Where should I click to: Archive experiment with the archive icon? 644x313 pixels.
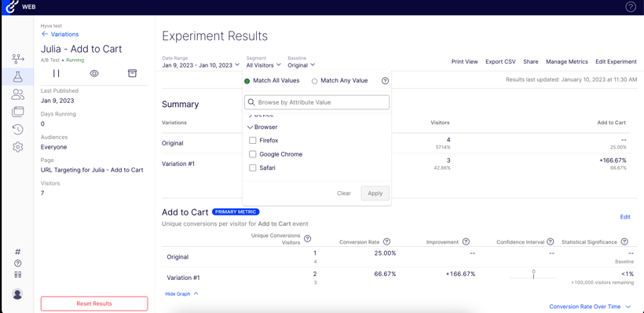pos(132,73)
